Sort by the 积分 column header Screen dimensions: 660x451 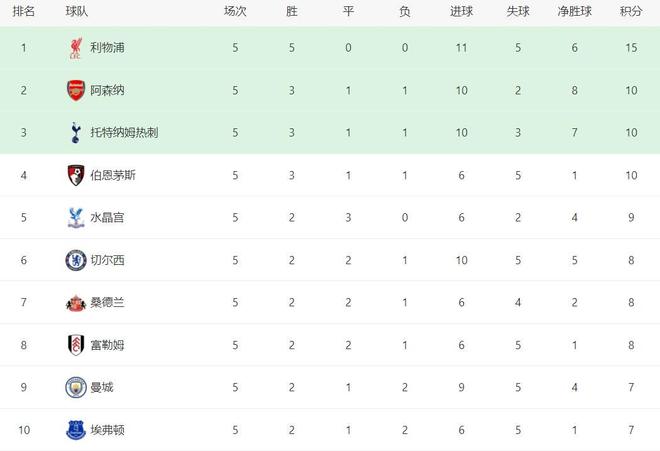pyautogui.click(x=630, y=12)
